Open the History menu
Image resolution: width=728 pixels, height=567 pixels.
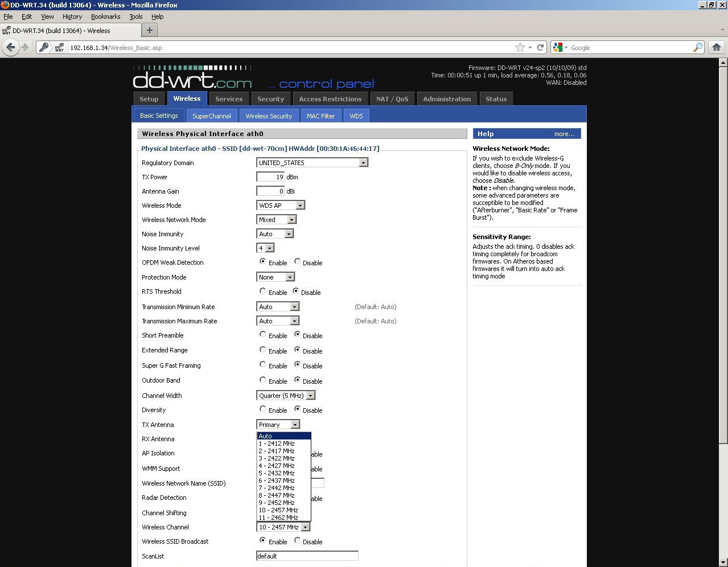point(72,17)
